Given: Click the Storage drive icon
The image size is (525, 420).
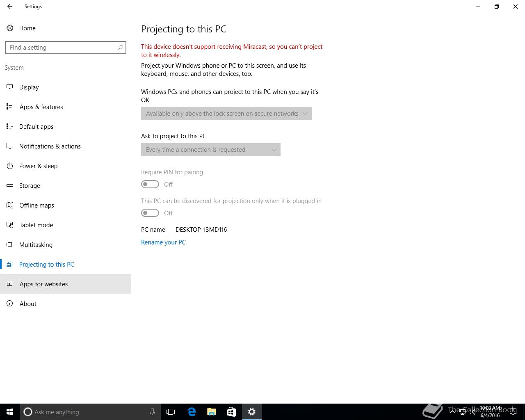Looking at the screenshot, I should (x=10, y=185).
